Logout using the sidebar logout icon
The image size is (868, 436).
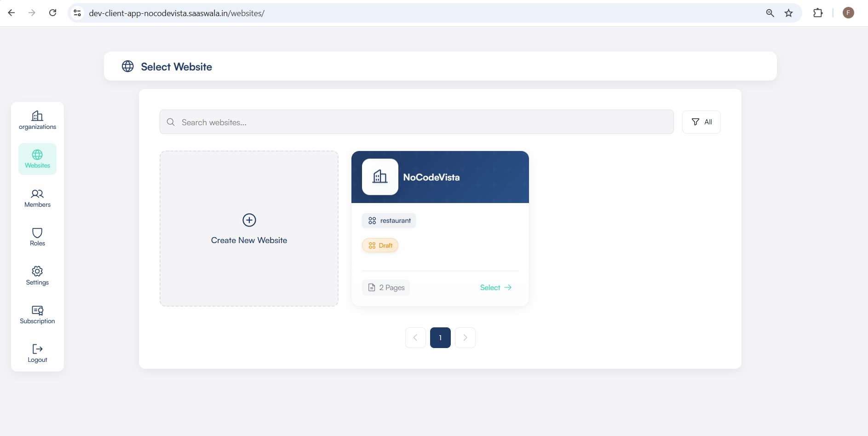[x=37, y=349]
